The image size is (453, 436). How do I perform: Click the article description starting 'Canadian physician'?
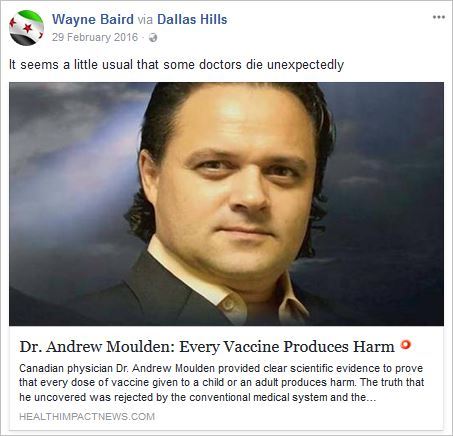221,383
